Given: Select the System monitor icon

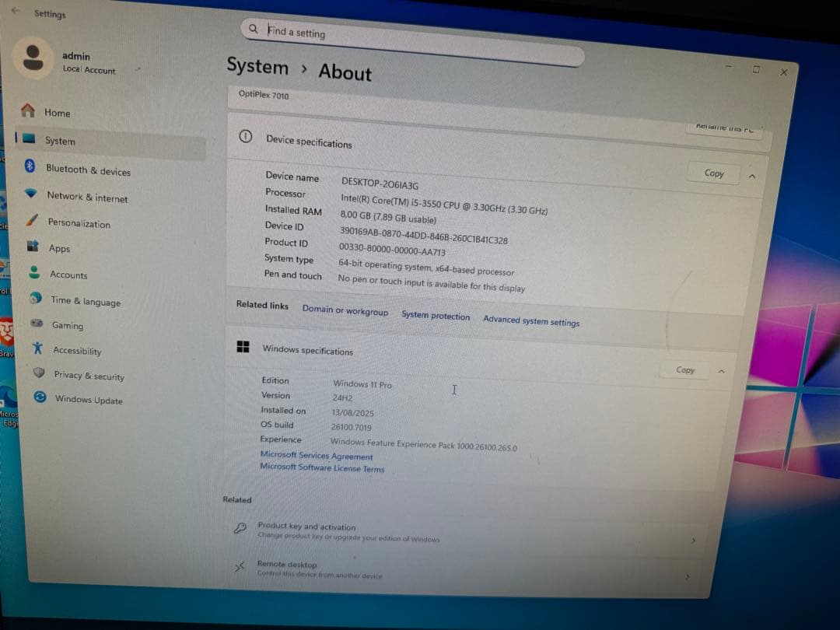Looking at the screenshot, I should pos(29,138).
